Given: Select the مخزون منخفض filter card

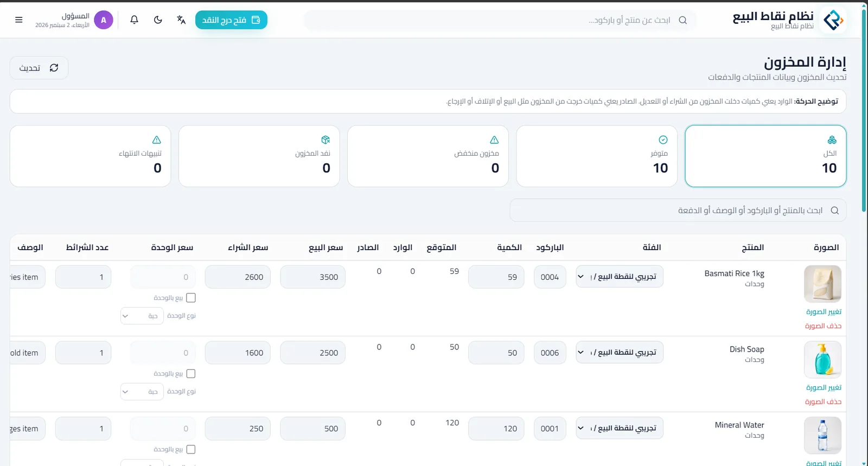Looking at the screenshot, I should [428, 156].
